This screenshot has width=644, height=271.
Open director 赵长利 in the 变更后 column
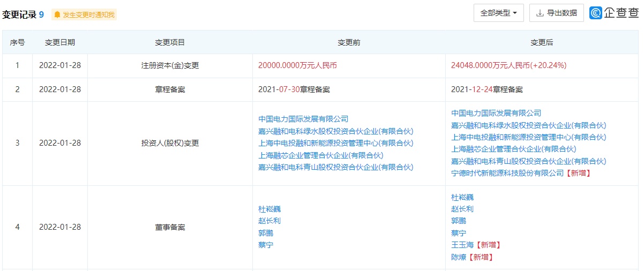pos(462,209)
